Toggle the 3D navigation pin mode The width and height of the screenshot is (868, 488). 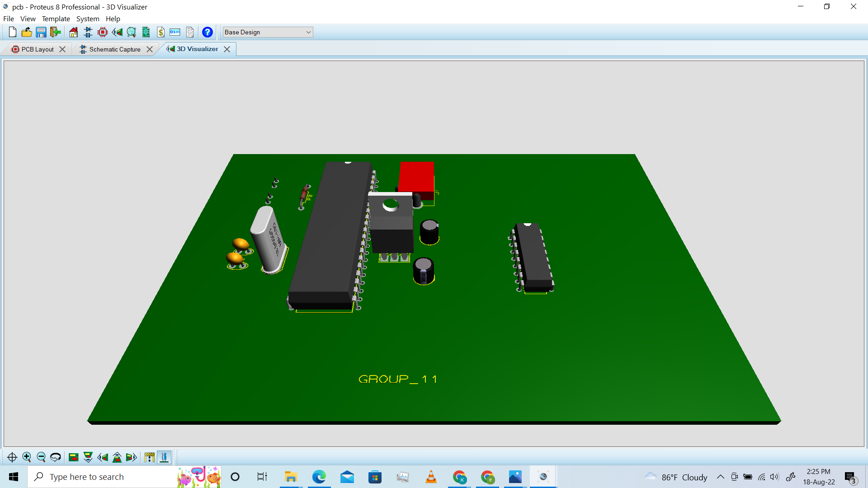164,457
